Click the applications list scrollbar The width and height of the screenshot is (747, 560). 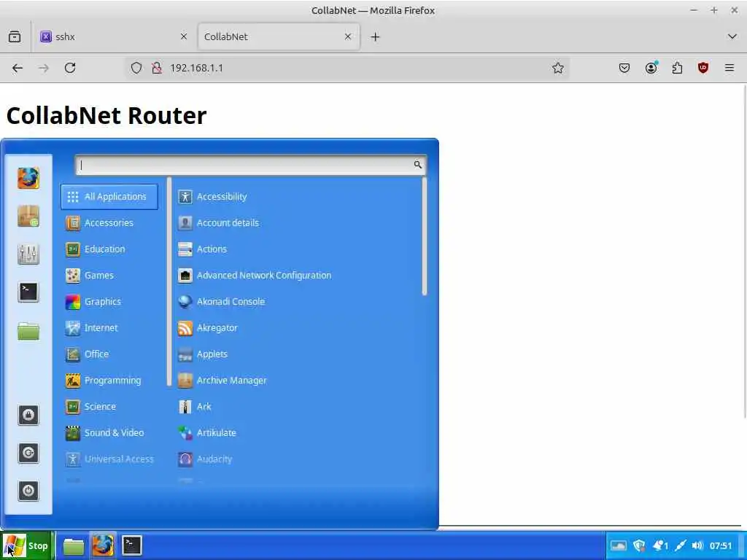(x=424, y=237)
